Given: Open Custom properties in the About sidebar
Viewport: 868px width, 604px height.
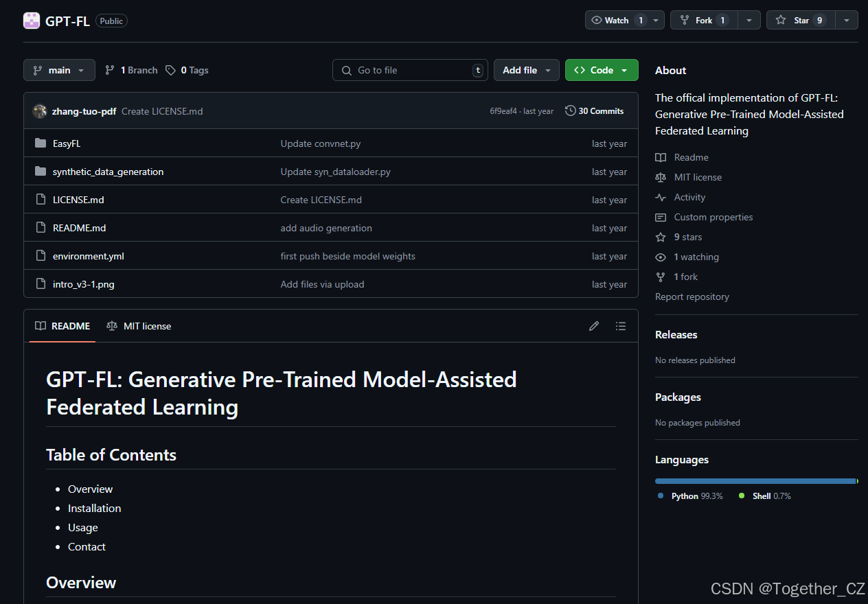Looking at the screenshot, I should 712,217.
